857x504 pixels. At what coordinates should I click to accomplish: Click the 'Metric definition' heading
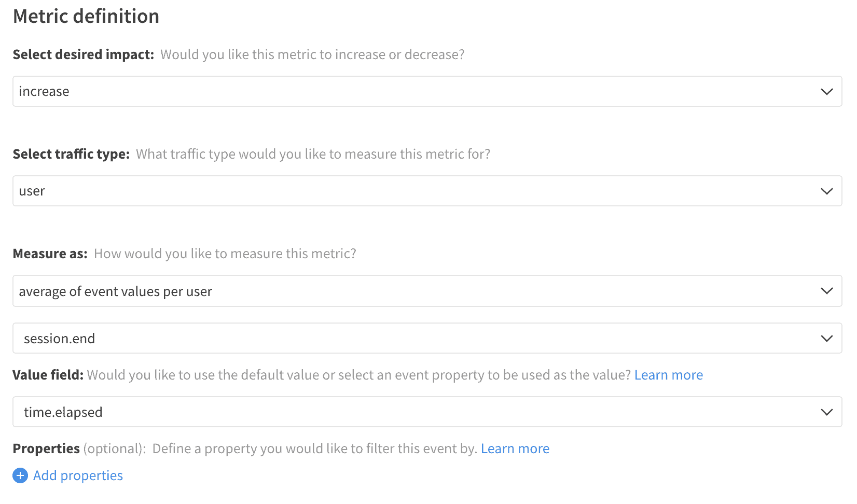pos(86,16)
